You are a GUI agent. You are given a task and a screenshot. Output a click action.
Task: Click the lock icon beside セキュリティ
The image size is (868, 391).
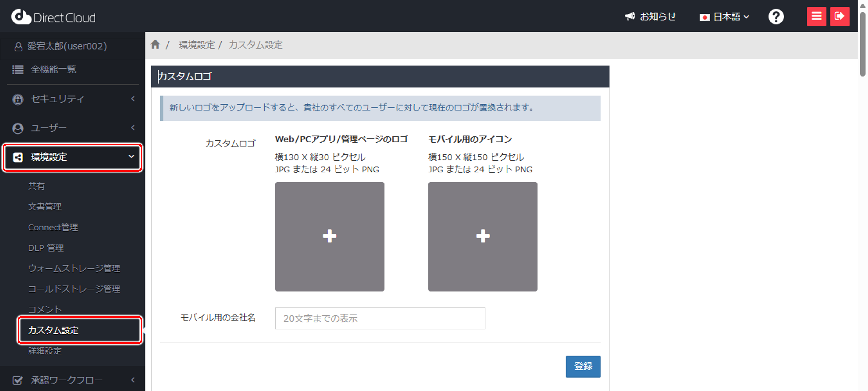point(18,99)
